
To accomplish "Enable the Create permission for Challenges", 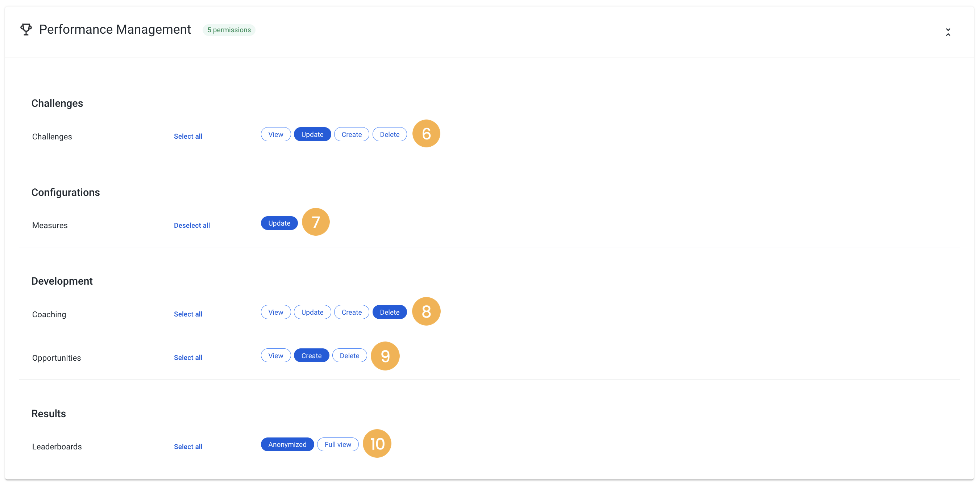I will click(352, 134).
